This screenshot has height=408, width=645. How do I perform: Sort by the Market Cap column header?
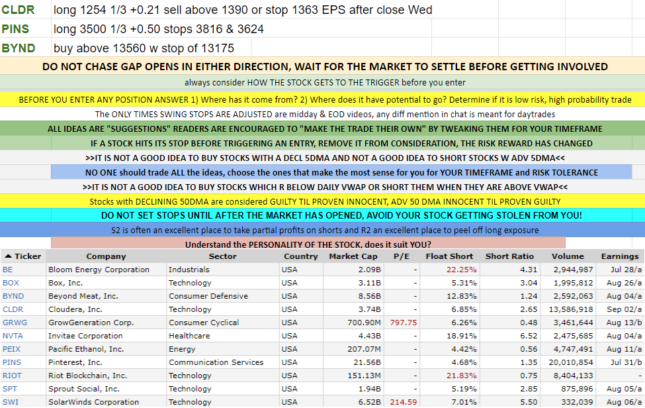[353, 256]
